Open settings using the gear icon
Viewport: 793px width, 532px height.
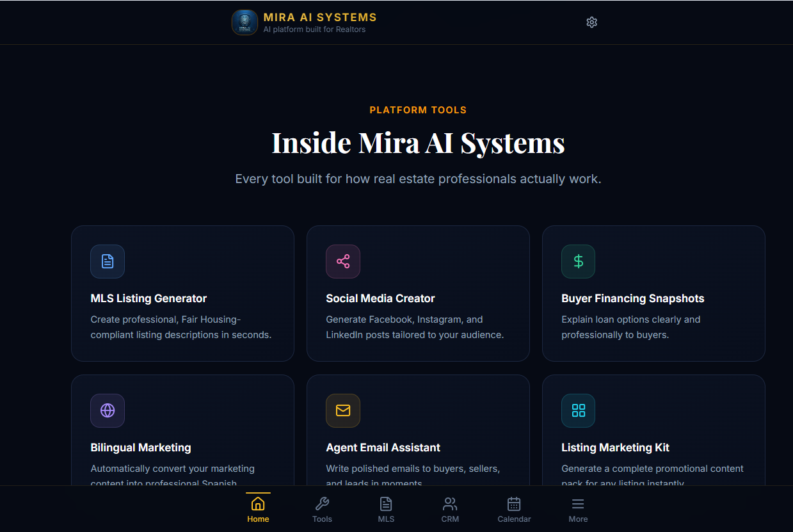[591, 22]
